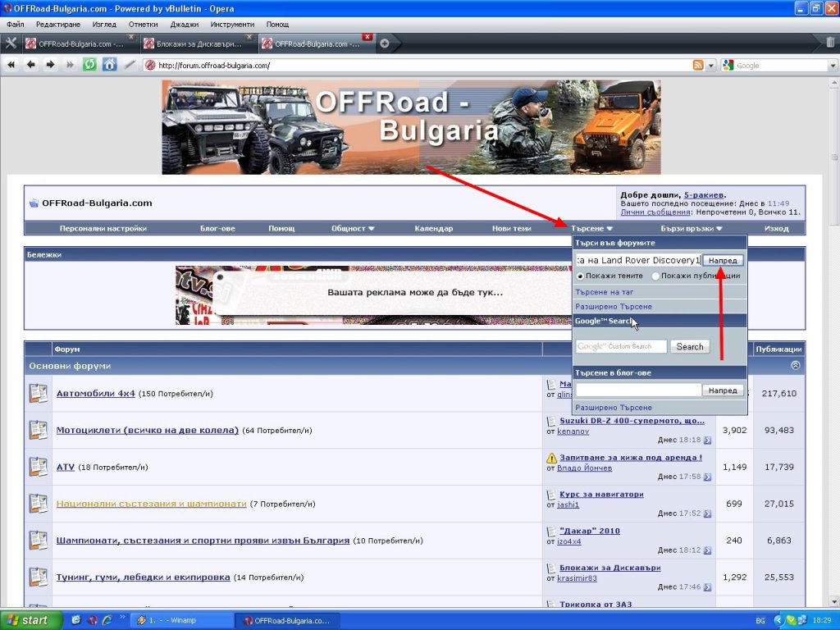
Task: Open Google search engine dropdown arrow
Action: click(833, 66)
